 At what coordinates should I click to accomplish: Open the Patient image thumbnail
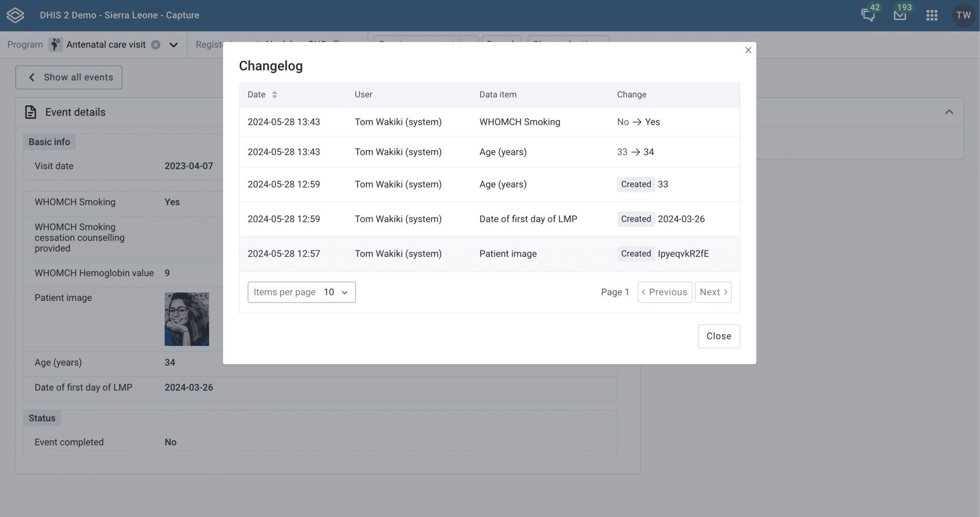pyautogui.click(x=186, y=319)
